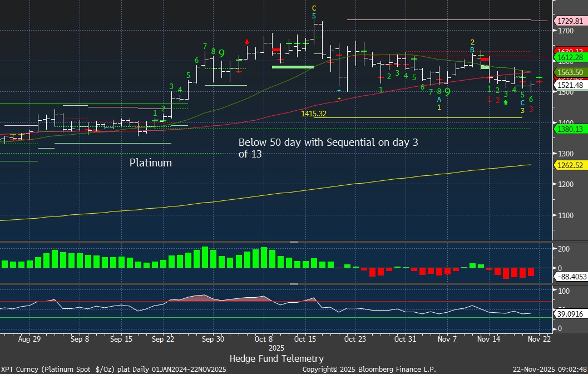This screenshot has width=588, height=374.
Task: Click the Oct 23 date axis label
Action: coord(355,338)
